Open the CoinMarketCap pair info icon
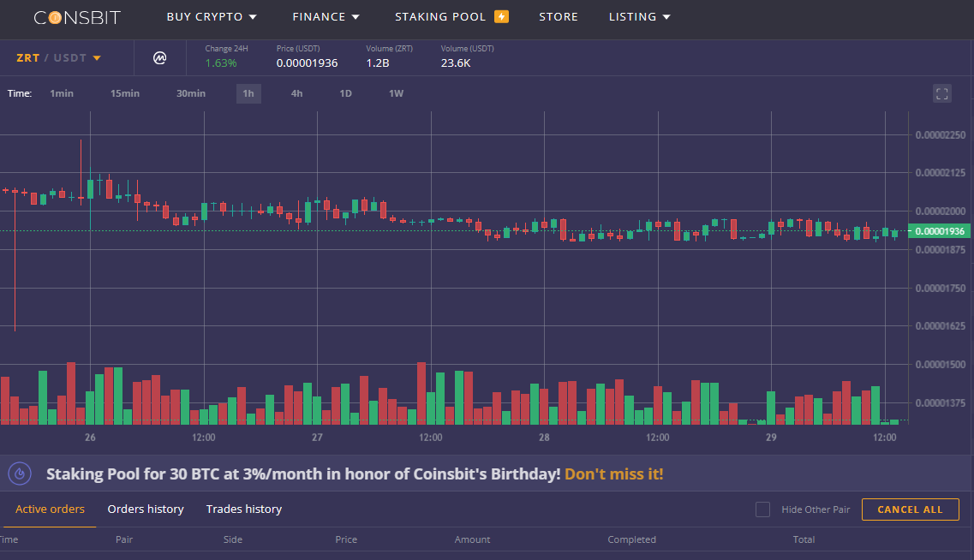Image resolution: width=974 pixels, height=560 pixels. point(160,57)
